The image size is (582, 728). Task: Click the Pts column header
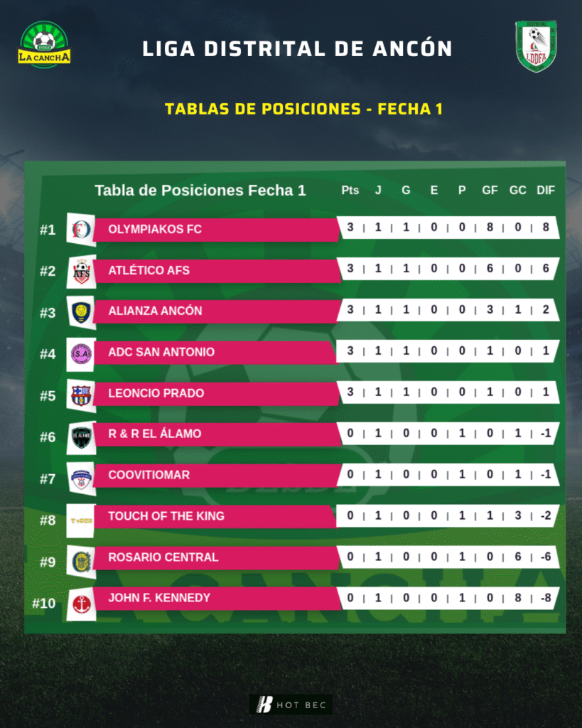pyautogui.click(x=350, y=191)
